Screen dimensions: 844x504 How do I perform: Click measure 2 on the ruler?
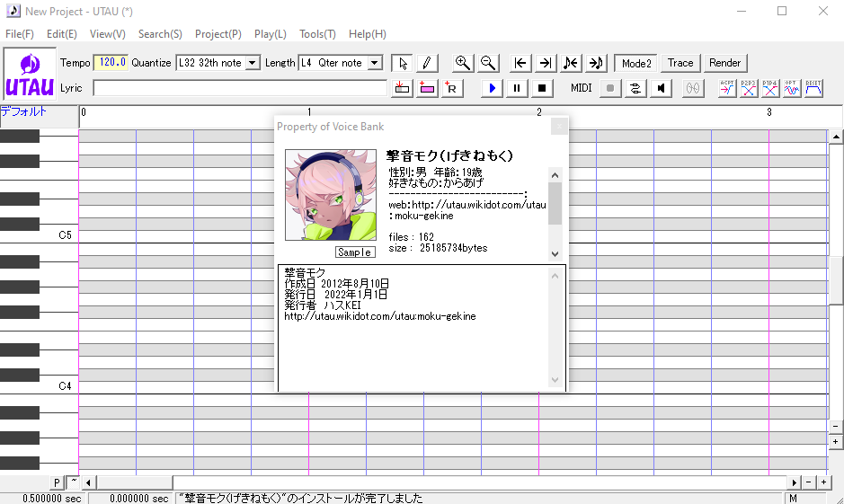pyautogui.click(x=538, y=112)
